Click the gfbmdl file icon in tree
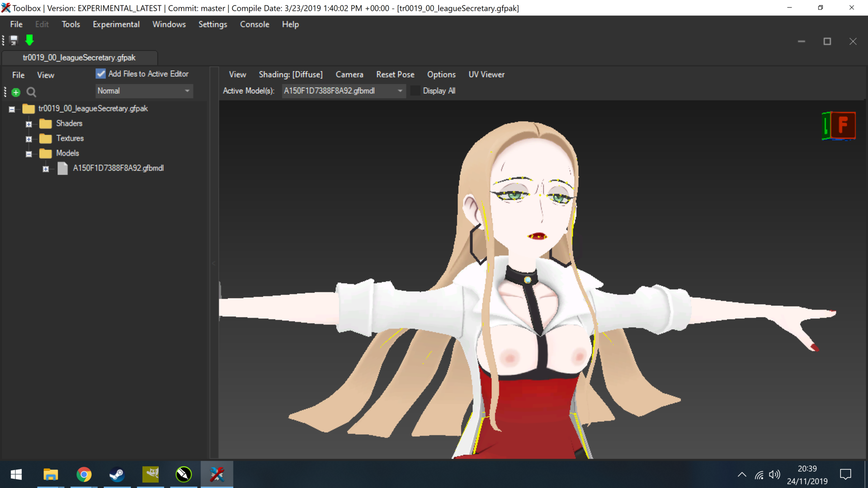868x488 pixels. pyautogui.click(x=63, y=168)
